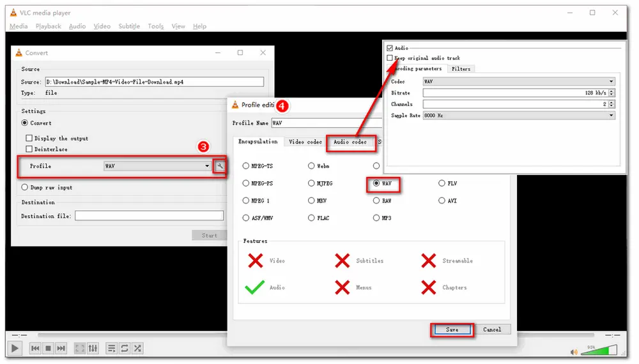
Task: Adjust the volume slider
Action: coord(601,350)
